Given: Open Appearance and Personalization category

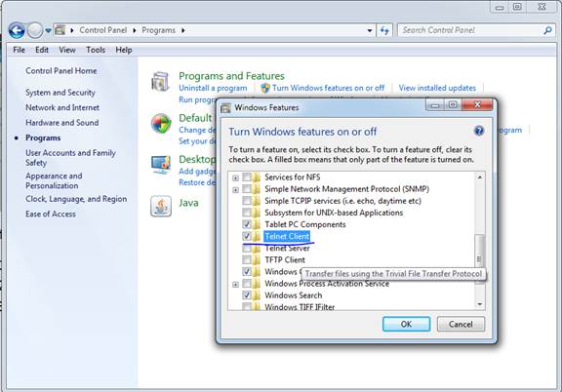Looking at the screenshot, I should [54, 180].
